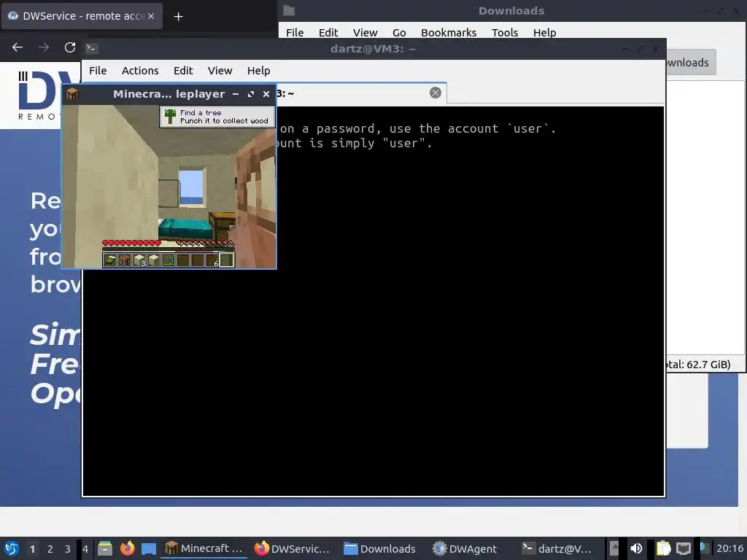Open View menu in Downloads file manager
This screenshot has width=747, height=560.
click(x=365, y=32)
